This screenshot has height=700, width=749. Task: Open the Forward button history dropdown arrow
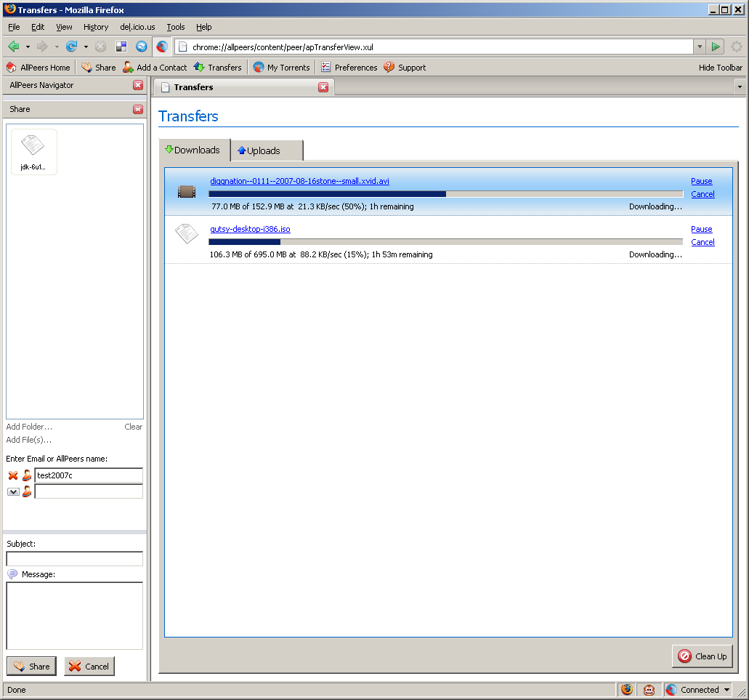57,47
